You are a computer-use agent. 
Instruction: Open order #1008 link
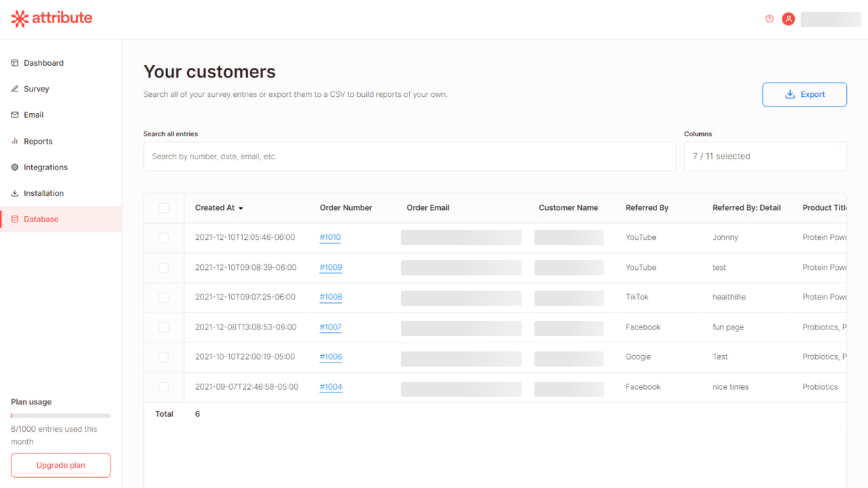point(330,297)
